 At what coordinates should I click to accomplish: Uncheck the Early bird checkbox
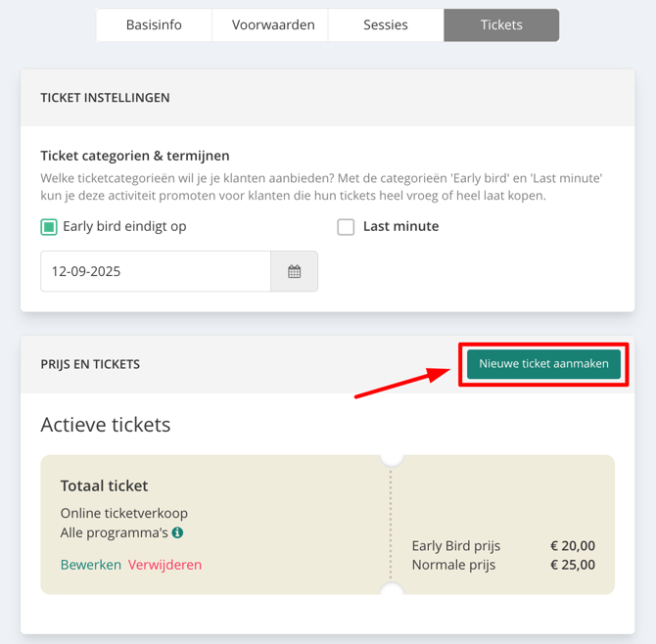coord(49,227)
